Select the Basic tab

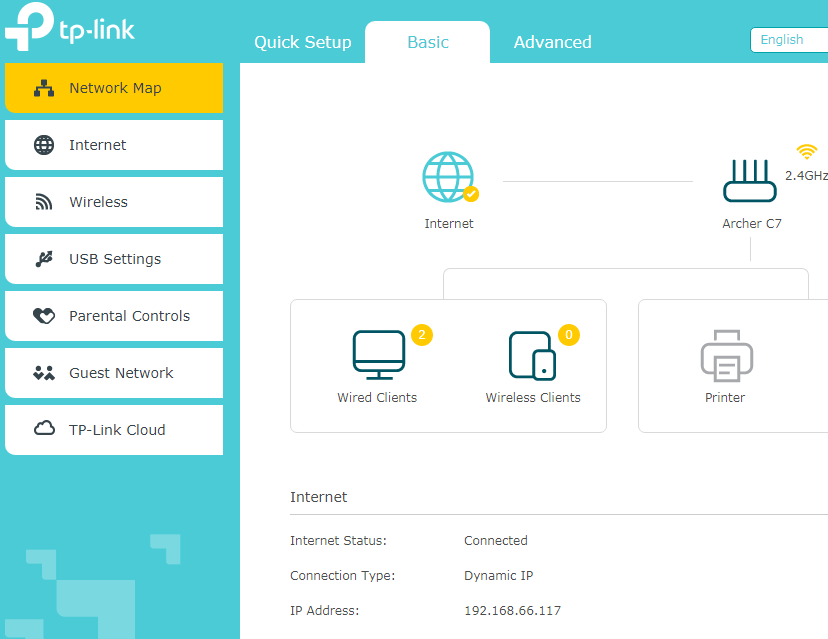428,42
